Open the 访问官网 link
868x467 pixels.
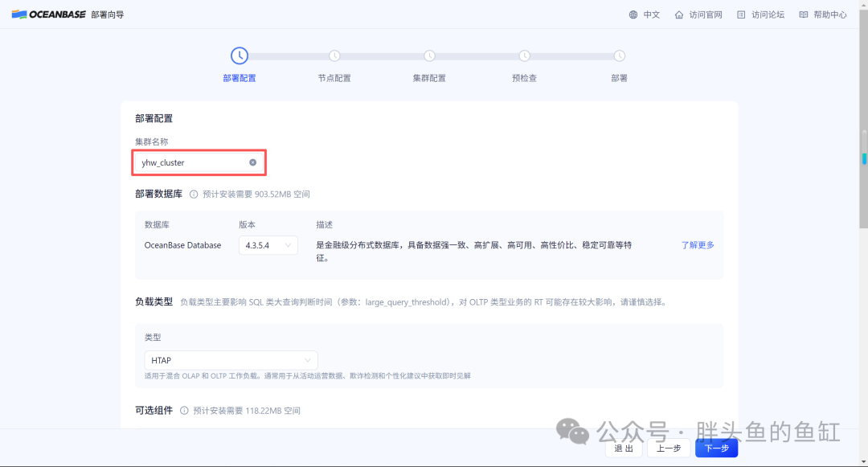(x=706, y=15)
